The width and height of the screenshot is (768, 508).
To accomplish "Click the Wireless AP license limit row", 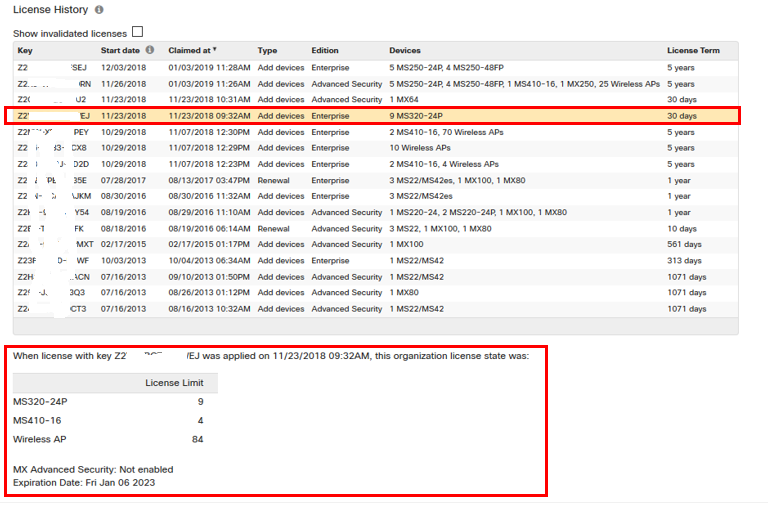I will tap(110, 439).
